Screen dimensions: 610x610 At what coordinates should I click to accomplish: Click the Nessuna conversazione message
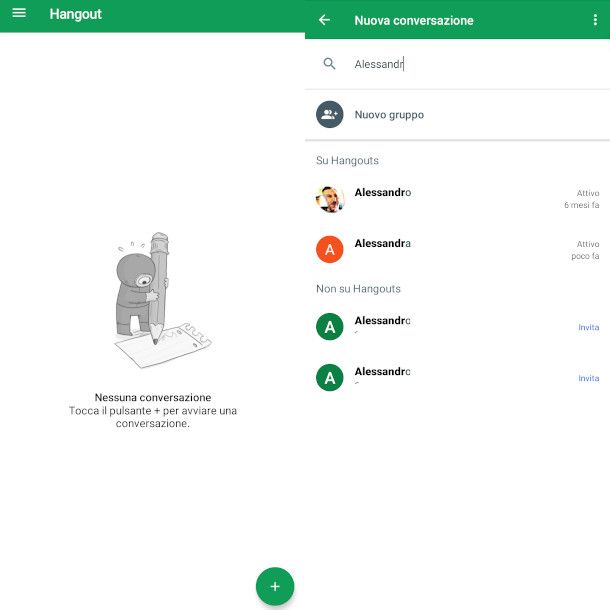click(x=153, y=397)
